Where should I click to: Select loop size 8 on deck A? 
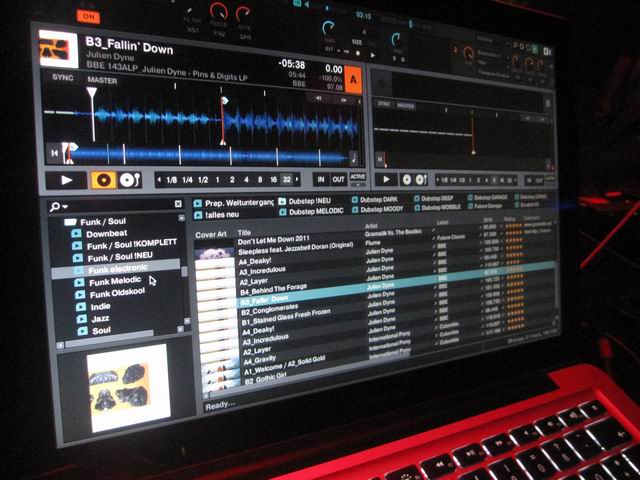click(260, 180)
